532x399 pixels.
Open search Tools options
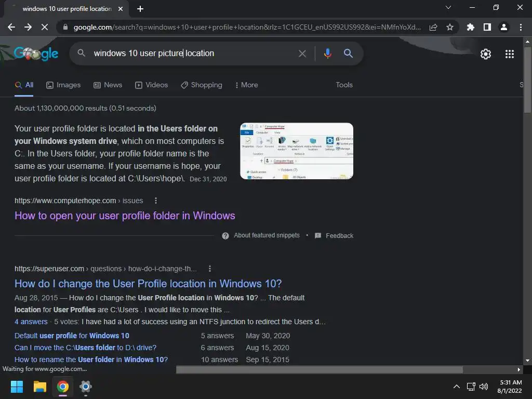point(344,85)
